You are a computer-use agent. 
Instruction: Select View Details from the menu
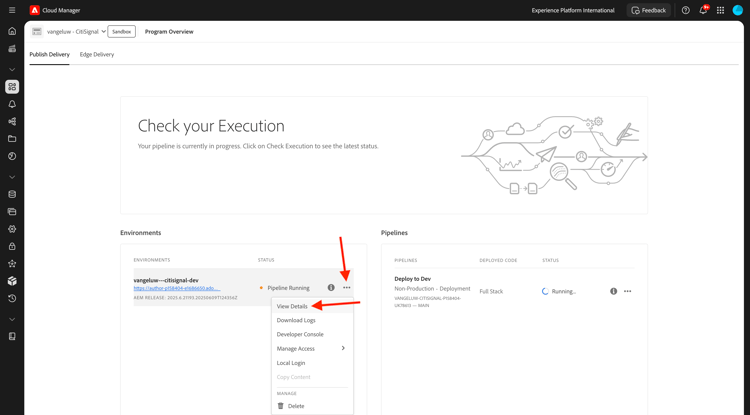pyautogui.click(x=292, y=306)
